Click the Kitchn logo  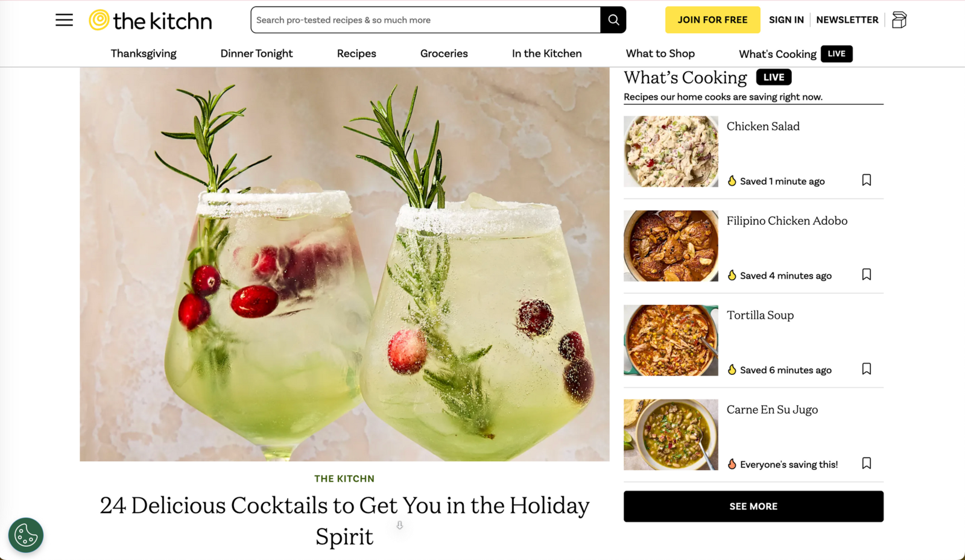point(150,20)
